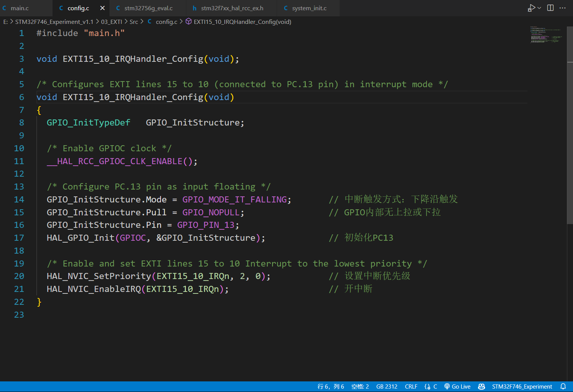Click line number 14 in gutter
Screen dimensions: 573x392
pos(19,200)
